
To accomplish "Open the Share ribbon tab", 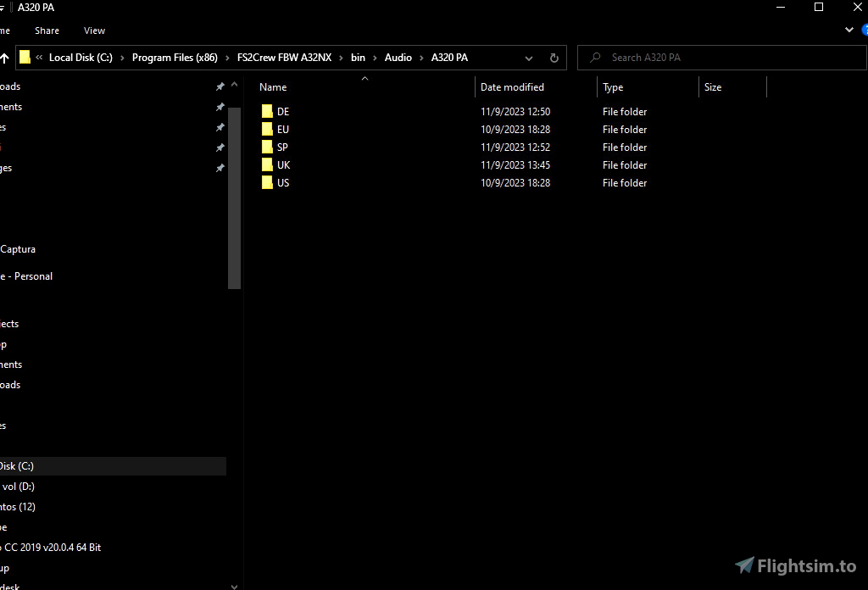I will tap(47, 31).
